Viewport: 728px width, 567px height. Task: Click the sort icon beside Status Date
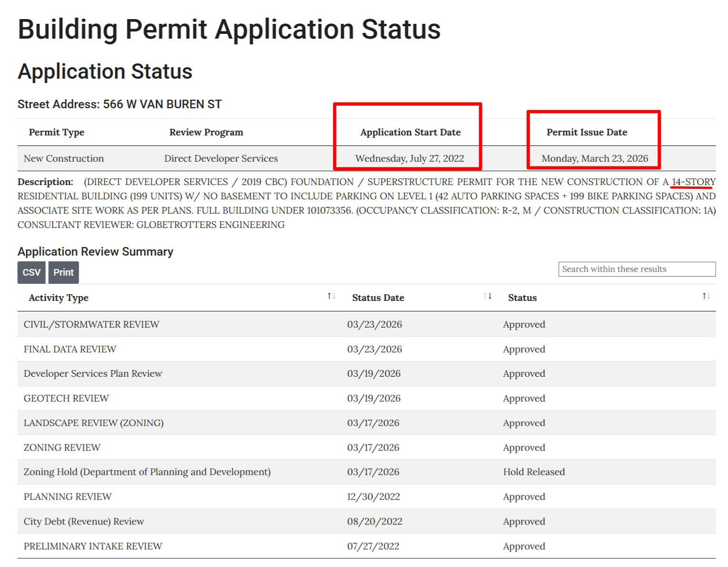click(x=488, y=296)
